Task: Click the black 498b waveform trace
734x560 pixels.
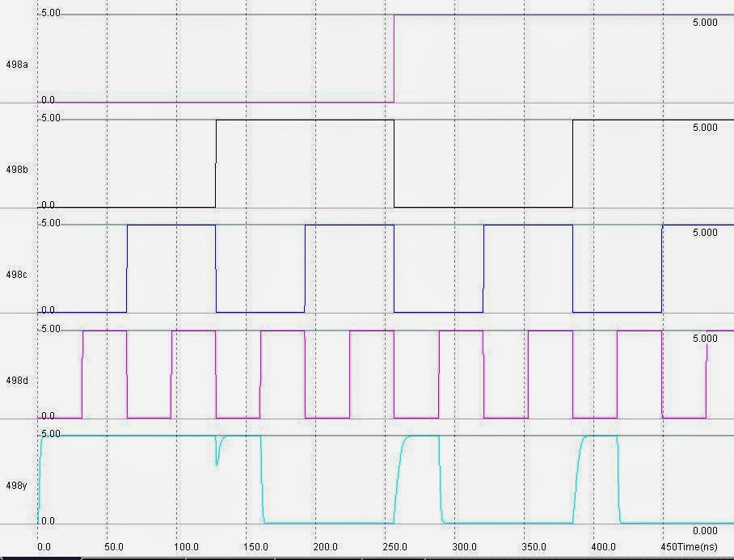Action: point(307,119)
